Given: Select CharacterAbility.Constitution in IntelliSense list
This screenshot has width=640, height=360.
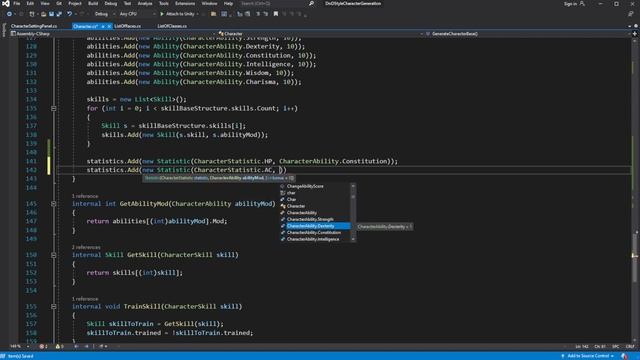Looking at the screenshot, I should [x=315, y=233].
